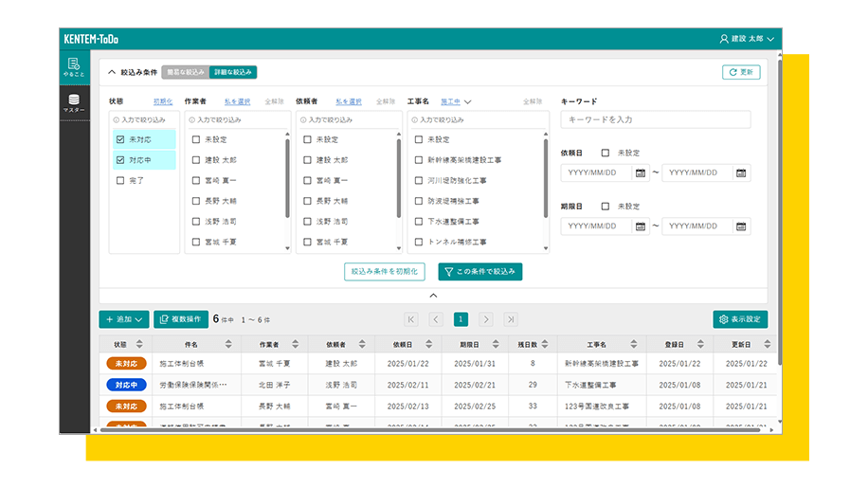Expand the 建設 太郎 user menu
This screenshot has height=488, width=868.
pos(747,39)
